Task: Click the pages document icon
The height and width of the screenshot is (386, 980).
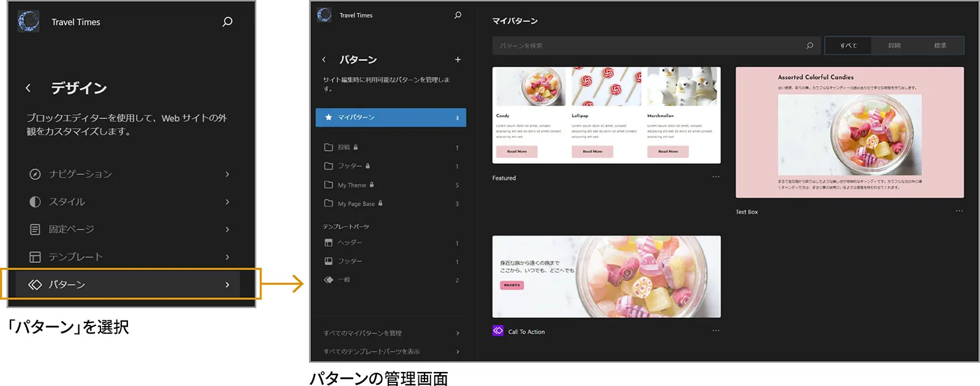Action: (x=35, y=229)
